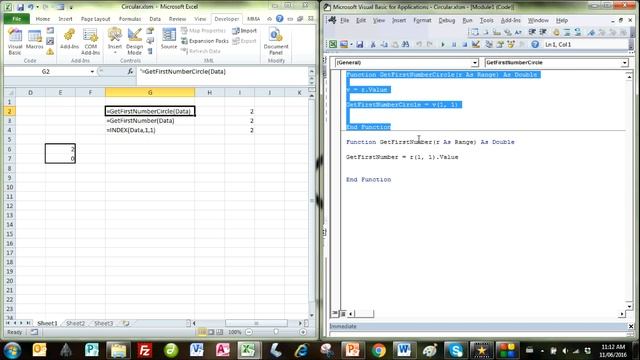Save the project in VBA toolbar
640x360 pixels.
point(360,44)
